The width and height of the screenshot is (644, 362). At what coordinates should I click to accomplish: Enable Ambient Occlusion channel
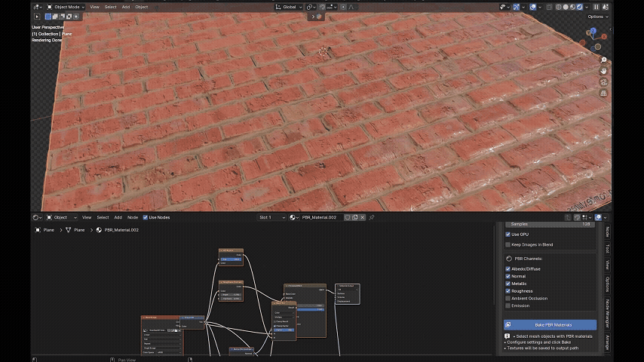pyautogui.click(x=508, y=299)
